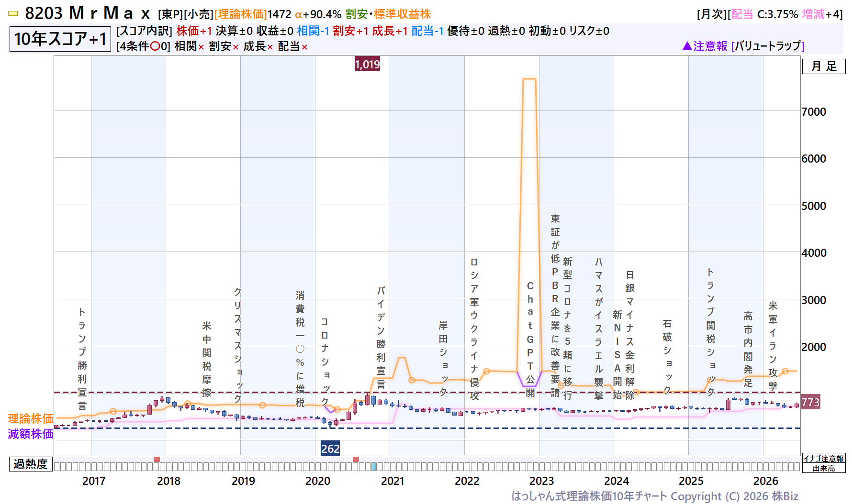Screen dimensions: 852x504
Task: Click the 注意報 warning triangle icon
Action: (x=687, y=46)
